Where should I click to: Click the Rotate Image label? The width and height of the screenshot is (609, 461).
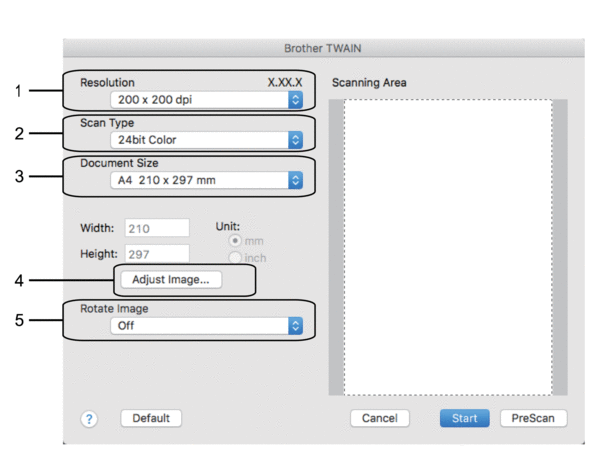pyautogui.click(x=114, y=309)
